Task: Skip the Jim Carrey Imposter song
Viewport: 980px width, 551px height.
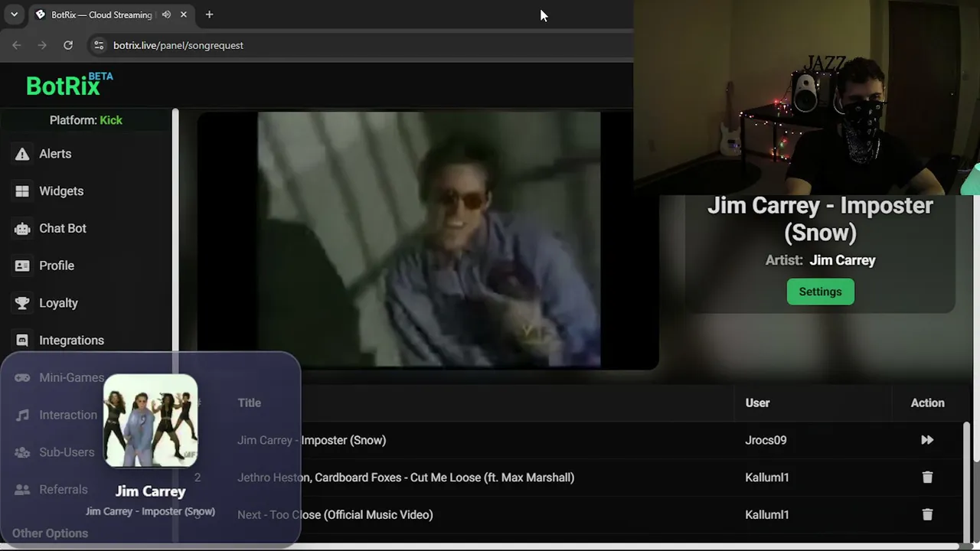Action: (927, 440)
